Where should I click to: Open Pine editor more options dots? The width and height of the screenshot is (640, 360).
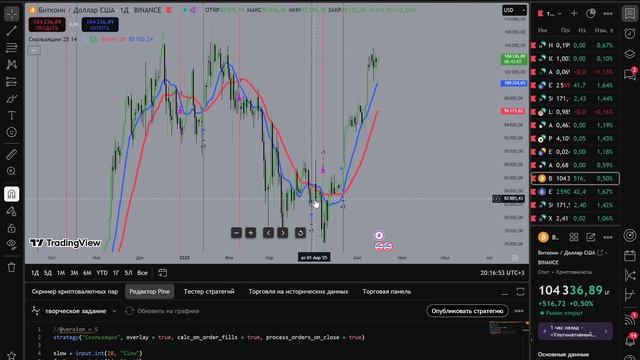click(519, 311)
